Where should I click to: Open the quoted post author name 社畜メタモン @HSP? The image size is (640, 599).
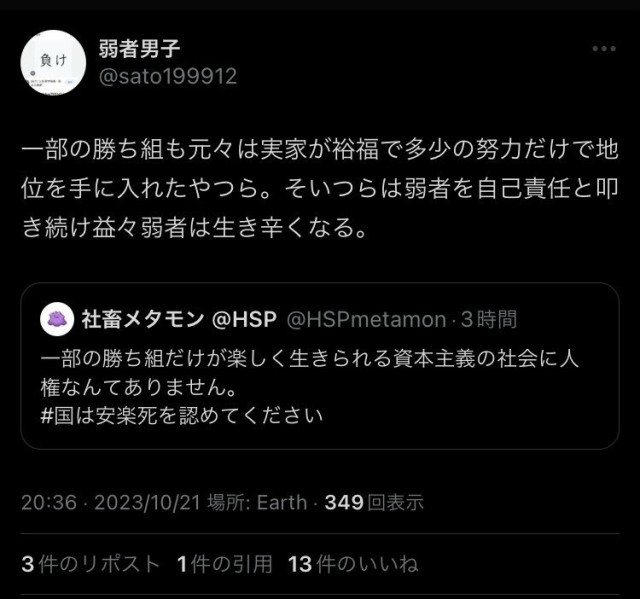(x=179, y=319)
